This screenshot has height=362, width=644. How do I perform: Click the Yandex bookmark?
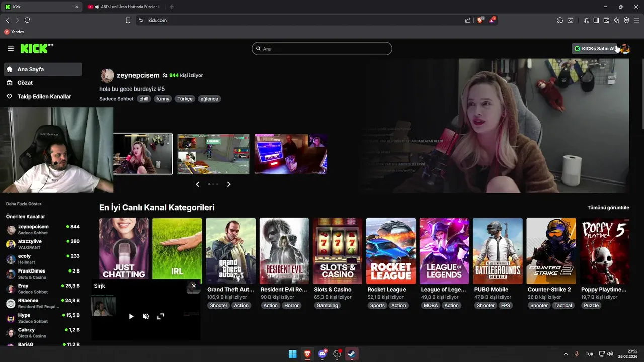coord(14,32)
